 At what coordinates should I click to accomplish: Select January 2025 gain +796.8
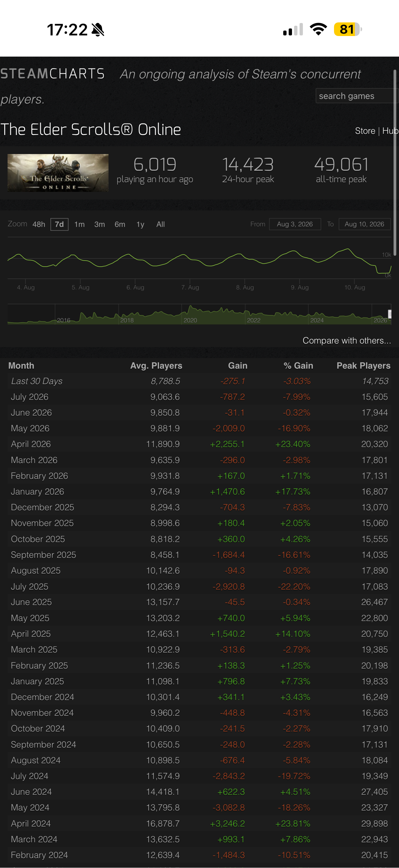[x=231, y=681]
